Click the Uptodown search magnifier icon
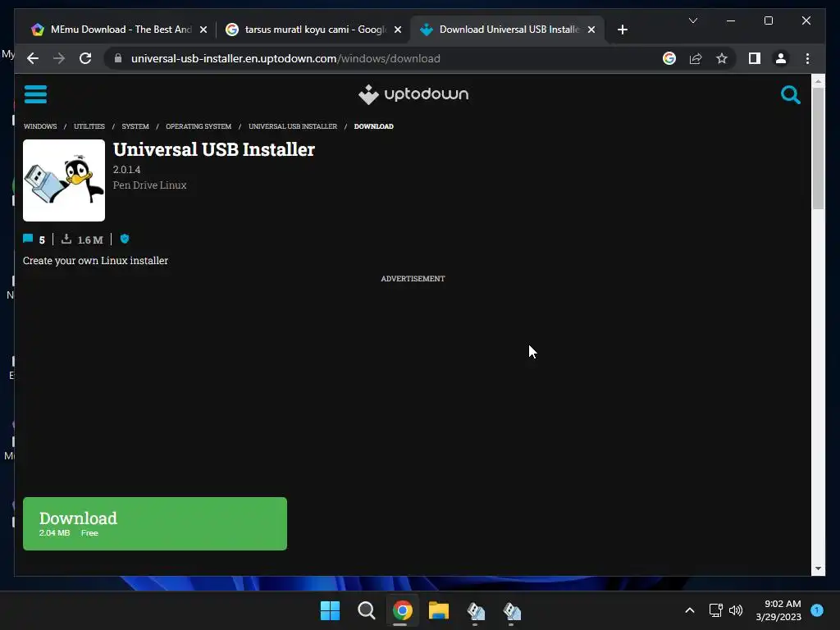Viewport: 840px width, 630px height. [790, 95]
